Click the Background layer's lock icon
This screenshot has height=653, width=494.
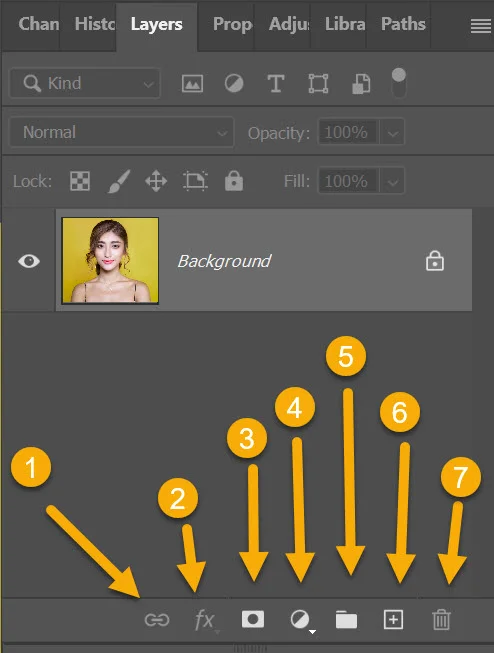click(x=434, y=261)
